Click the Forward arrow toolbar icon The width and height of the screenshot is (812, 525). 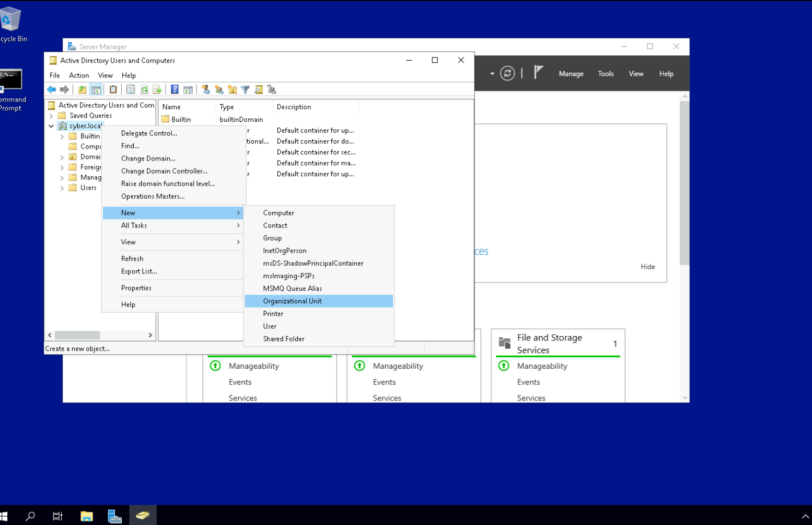click(64, 89)
